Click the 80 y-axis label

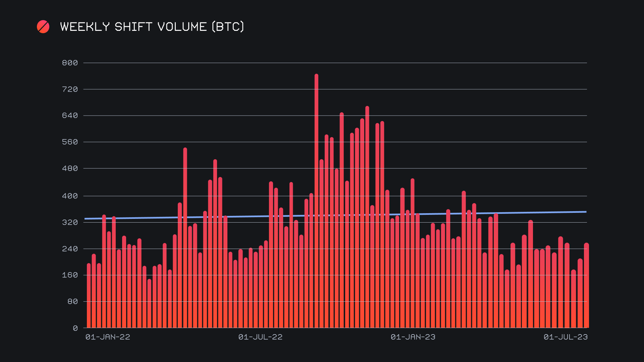(x=72, y=302)
